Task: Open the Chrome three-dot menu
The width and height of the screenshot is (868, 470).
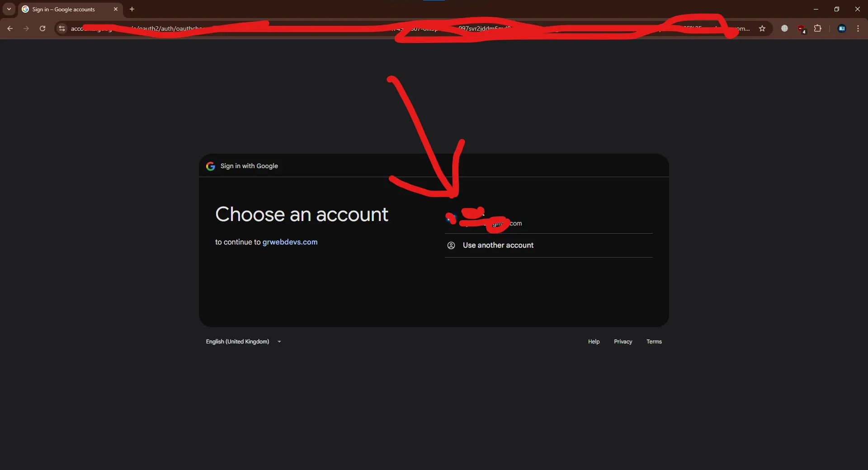Action: pos(858,28)
